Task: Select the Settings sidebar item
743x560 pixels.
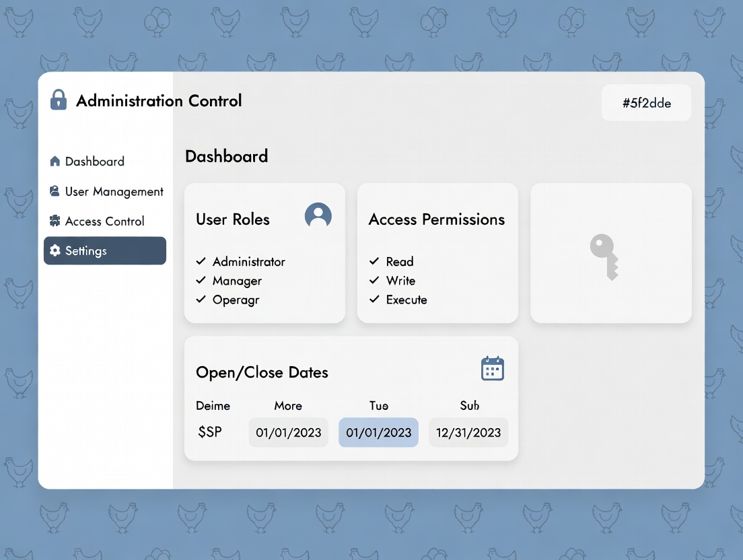Action: 104,251
